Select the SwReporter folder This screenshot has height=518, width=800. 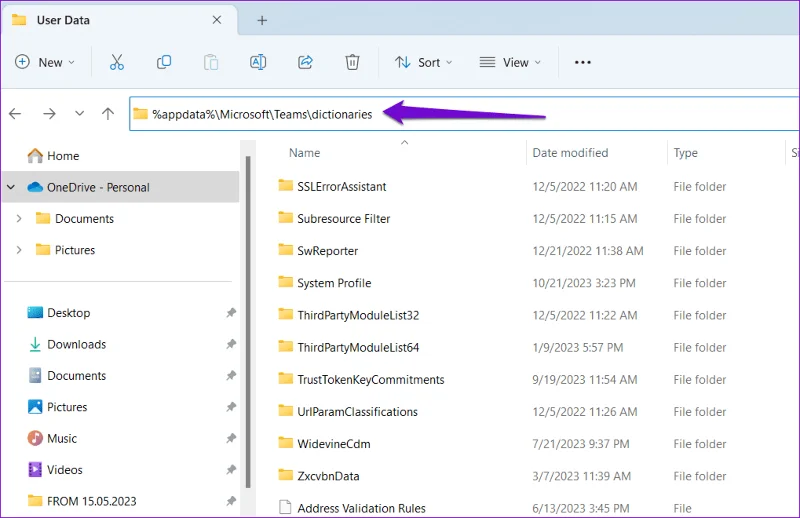(x=328, y=251)
